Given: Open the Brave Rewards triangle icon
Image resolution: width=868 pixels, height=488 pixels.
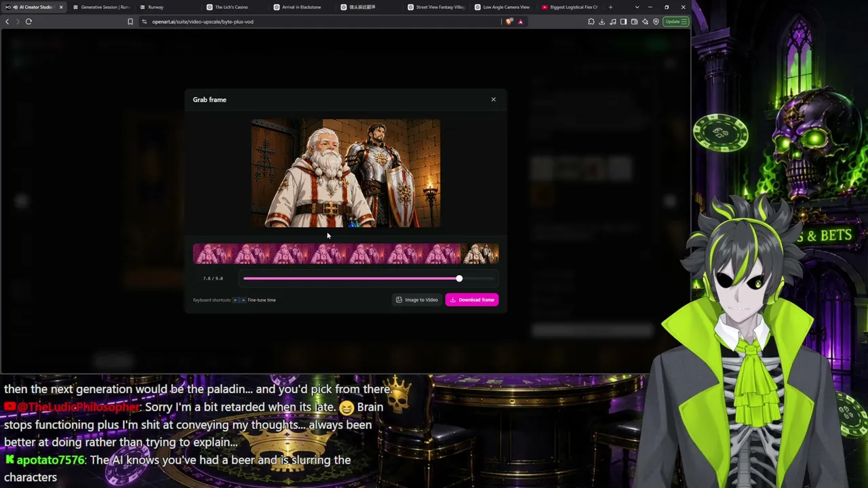Looking at the screenshot, I should click(520, 22).
